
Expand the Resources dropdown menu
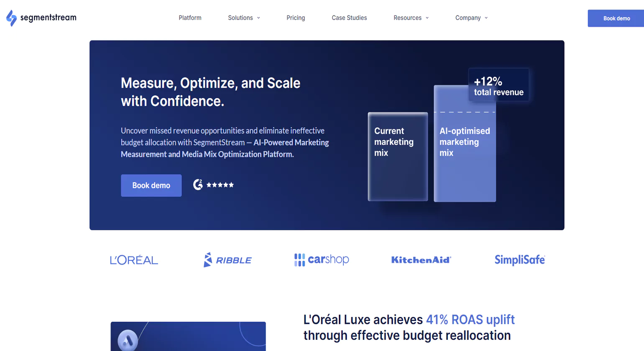coord(411,18)
